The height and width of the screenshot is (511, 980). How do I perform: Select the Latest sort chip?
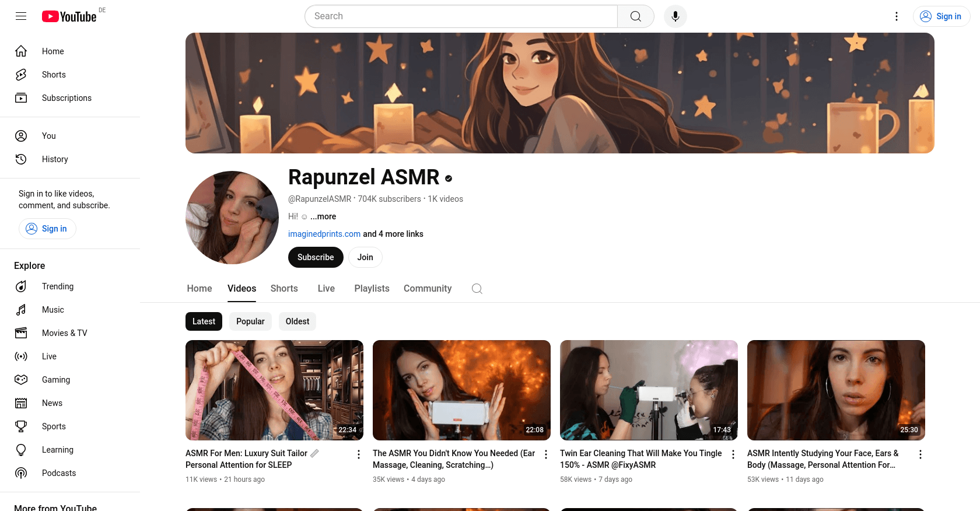pyautogui.click(x=204, y=321)
